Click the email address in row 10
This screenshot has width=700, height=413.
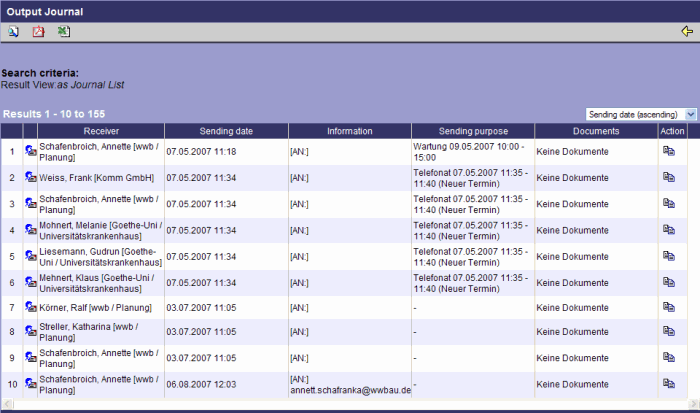(x=349, y=390)
